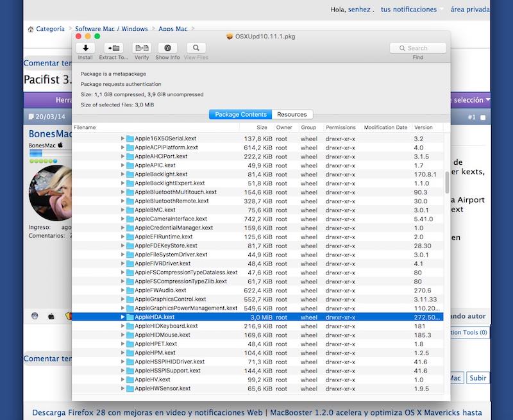Expand the AppleCredentialManager.kext folder
Image resolution: width=513 pixels, height=420 pixels.
tap(122, 228)
